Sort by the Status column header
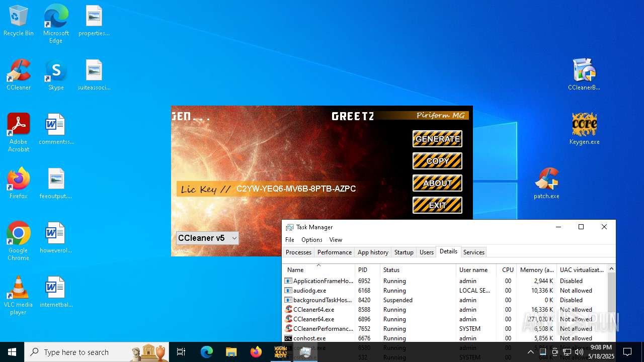 tap(418, 270)
